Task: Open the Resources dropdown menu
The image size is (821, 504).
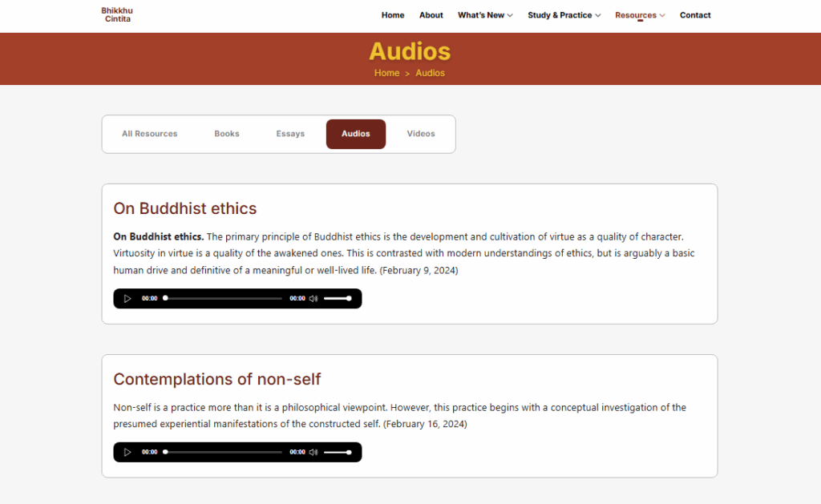Action: tap(640, 15)
